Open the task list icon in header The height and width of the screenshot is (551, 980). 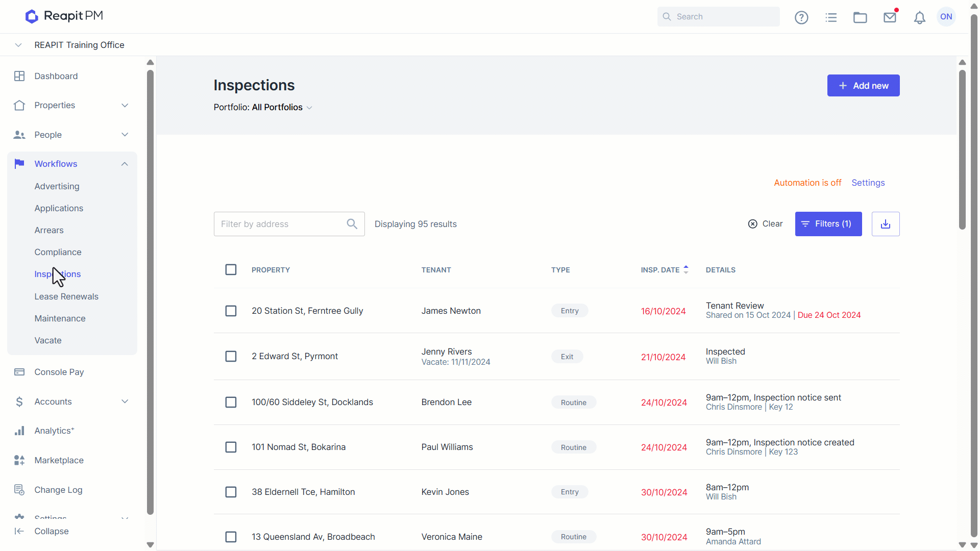click(x=831, y=17)
